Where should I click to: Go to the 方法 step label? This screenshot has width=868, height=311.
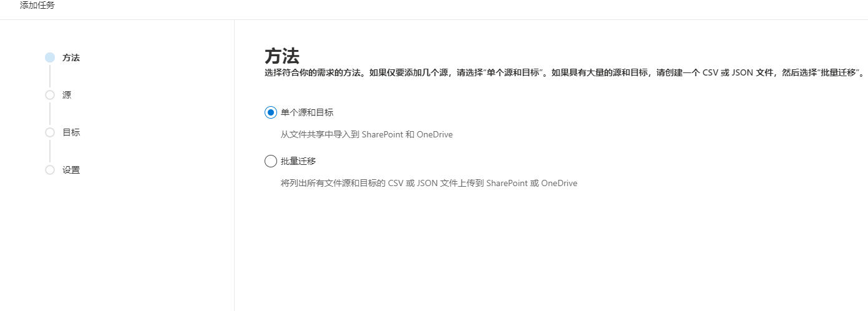coord(71,57)
